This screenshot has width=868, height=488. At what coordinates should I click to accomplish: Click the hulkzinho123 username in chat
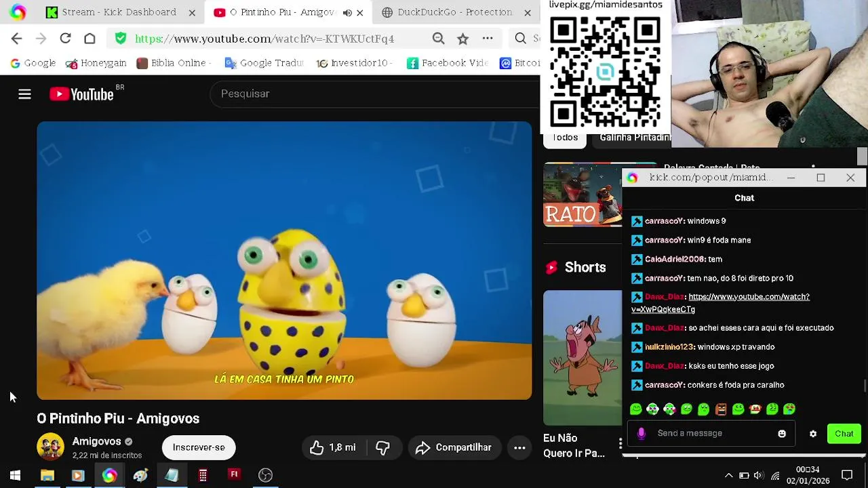click(669, 347)
